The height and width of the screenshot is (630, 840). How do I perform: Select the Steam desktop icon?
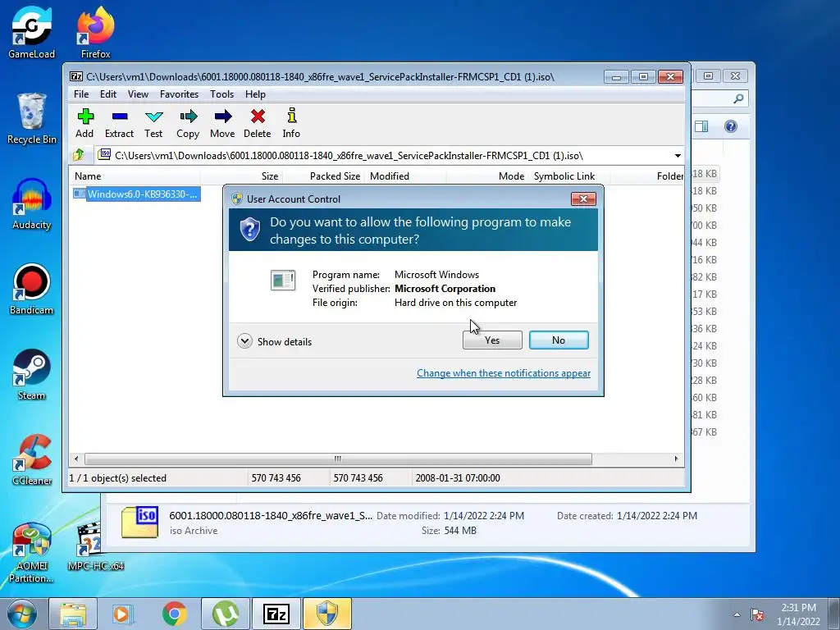32,374
